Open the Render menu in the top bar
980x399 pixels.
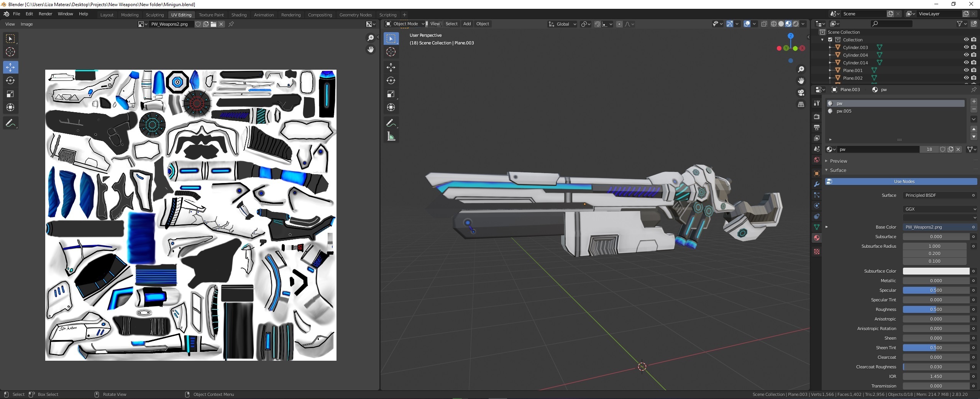pyautogui.click(x=46, y=14)
